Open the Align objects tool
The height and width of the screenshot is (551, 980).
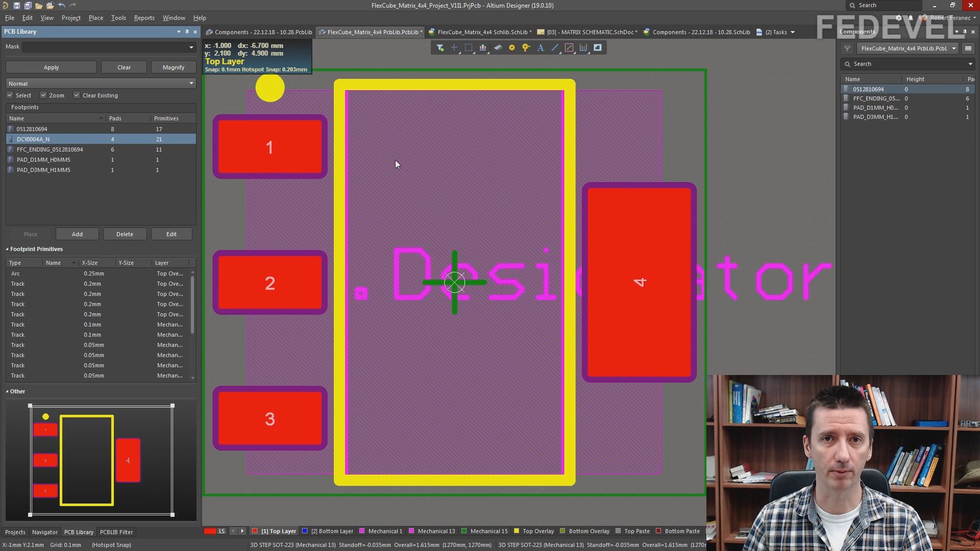tap(483, 48)
